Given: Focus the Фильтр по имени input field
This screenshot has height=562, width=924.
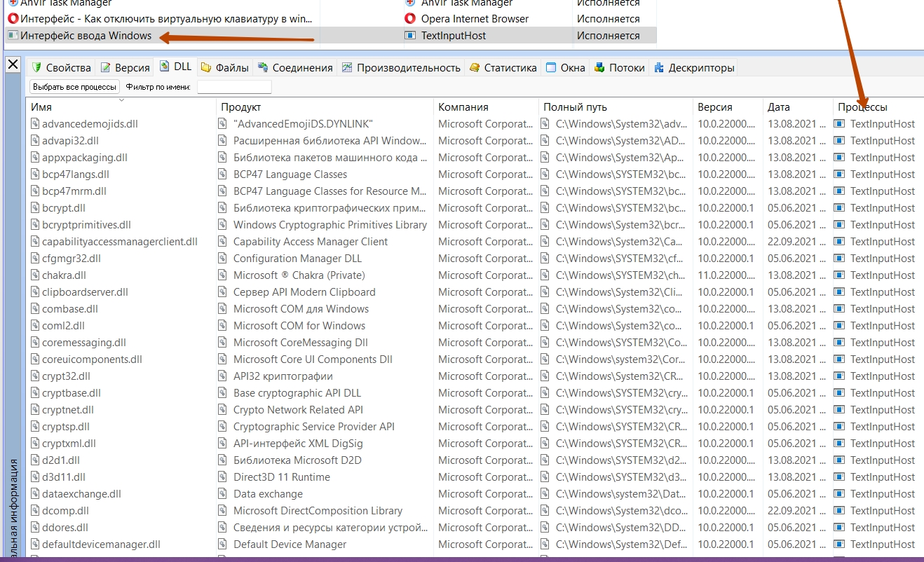Looking at the screenshot, I should 234,87.
